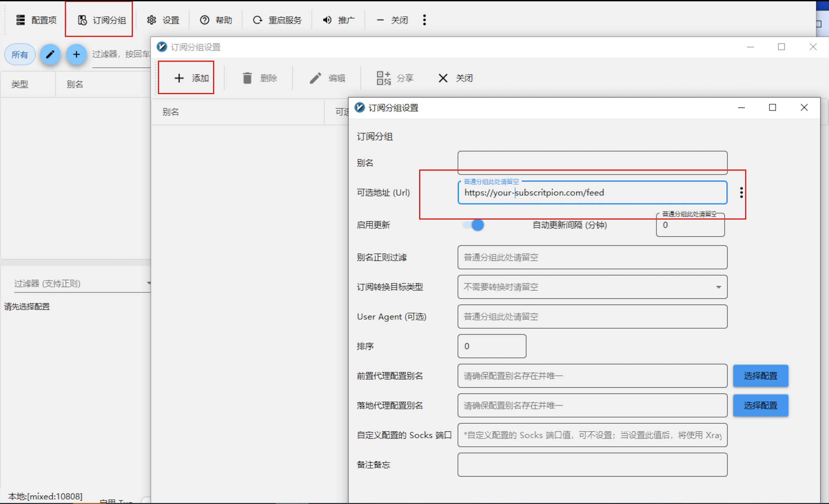Click the X 关闭 close toolbar icon
This screenshot has height=504, width=829.
443,78
